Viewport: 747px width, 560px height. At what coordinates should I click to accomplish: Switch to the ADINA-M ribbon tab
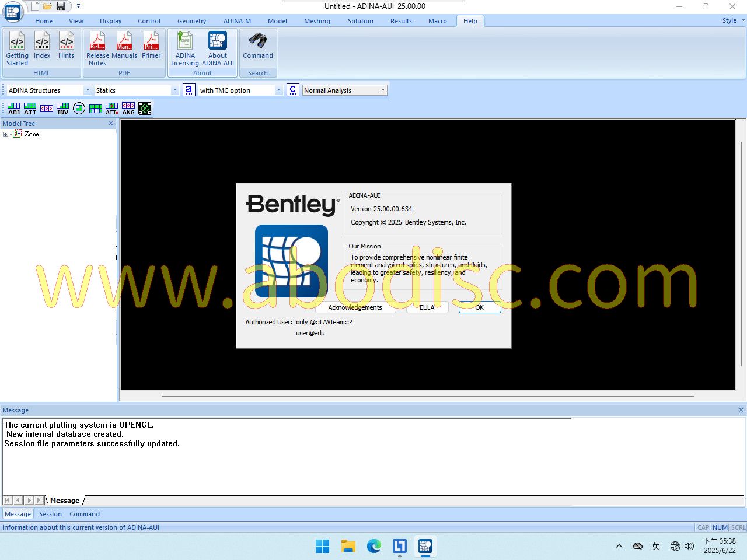(x=238, y=21)
